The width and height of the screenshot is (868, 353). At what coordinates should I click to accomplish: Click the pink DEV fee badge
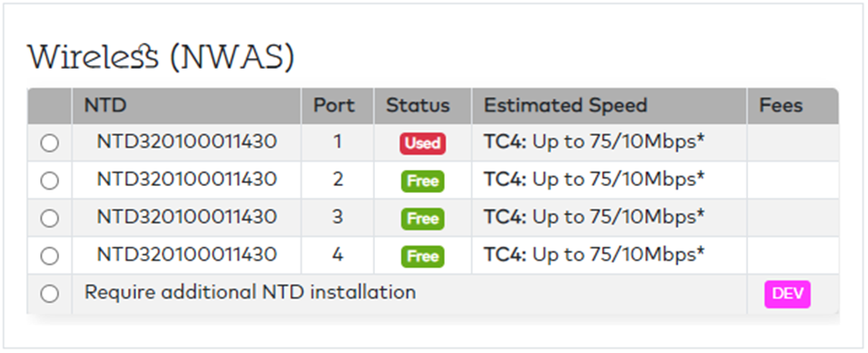coord(787,294)
